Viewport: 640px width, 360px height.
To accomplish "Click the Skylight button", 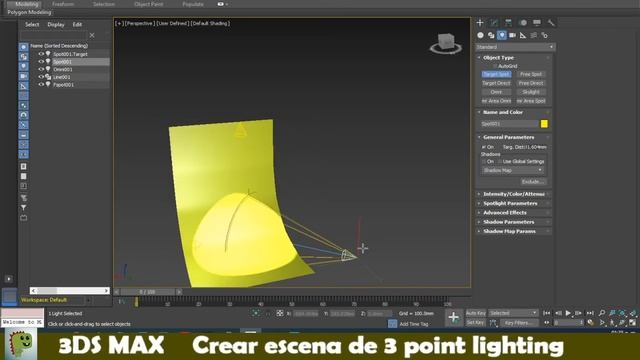I will pos(531,92).
